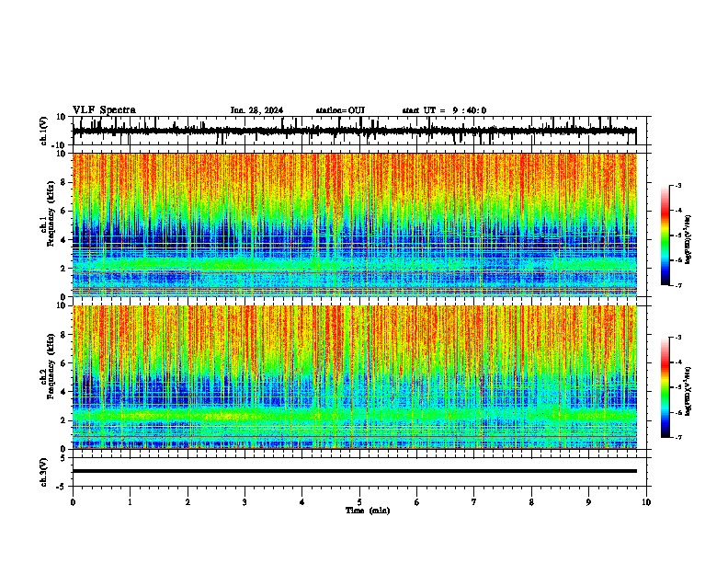728x563 pixels.
Task: Click the ch.2 "Frequency (kHz)" axis label
Action: click(x=51, y=366)
